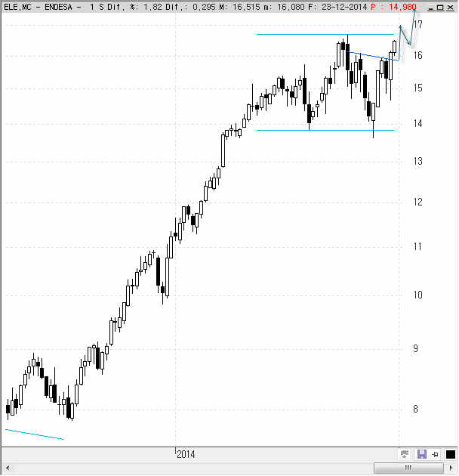The height and width of the screenshot is (476, 459).
Task: Click the scrollbar right arrow
Action: coord(451,468)
